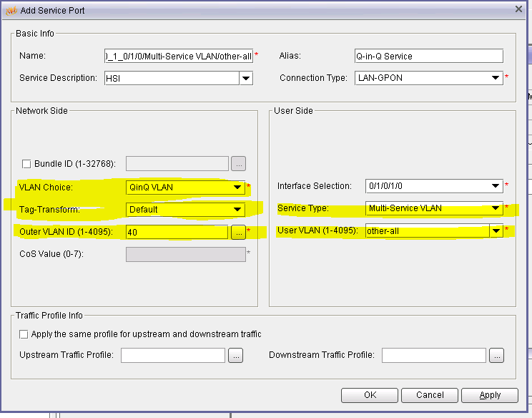The image size is (532, 418).
Task: Open the VLAN Choice dropdown
Action: [238, 188]
